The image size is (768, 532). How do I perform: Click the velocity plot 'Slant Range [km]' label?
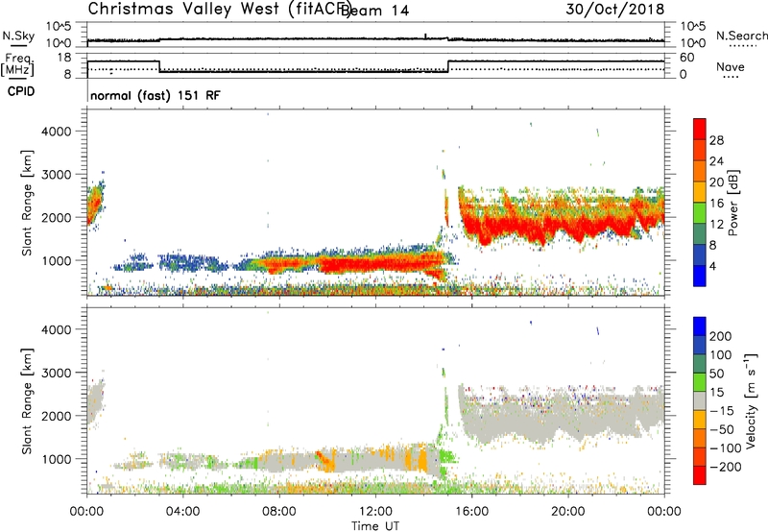tap(27, 400)
